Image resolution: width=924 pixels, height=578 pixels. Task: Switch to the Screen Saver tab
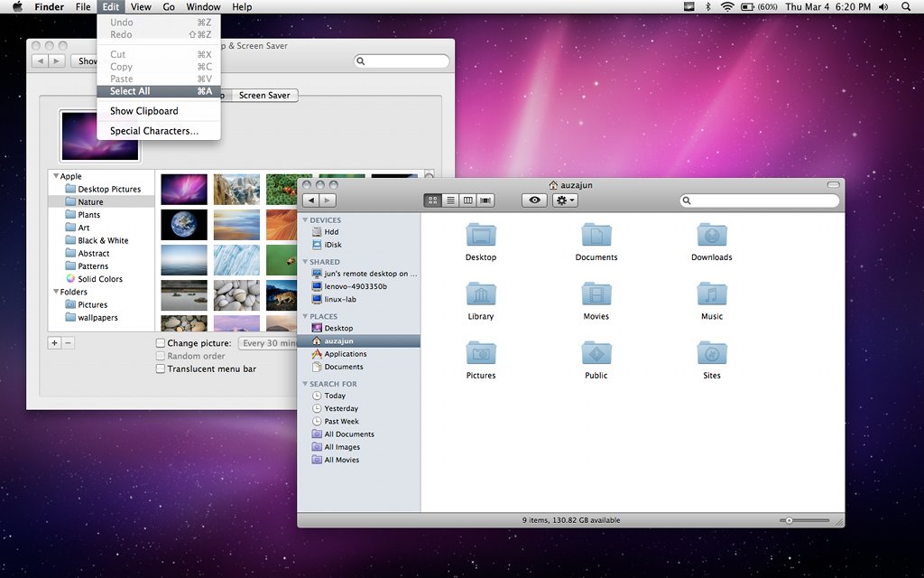[264, 95]
